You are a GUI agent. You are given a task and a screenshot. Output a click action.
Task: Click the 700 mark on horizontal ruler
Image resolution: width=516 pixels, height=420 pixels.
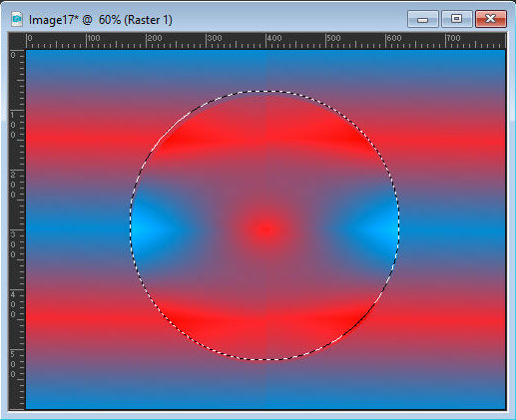[453, 38]
